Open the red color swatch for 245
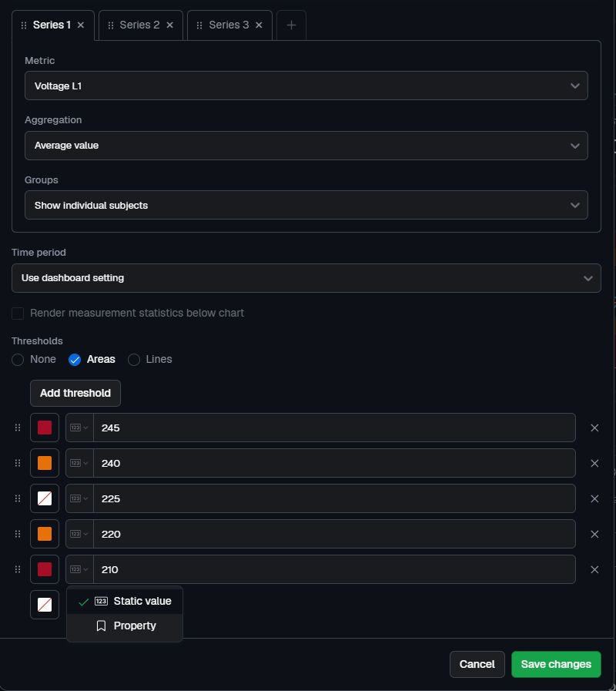The width and height of the screenshot is (616, 691). click(x=45, y=428)
